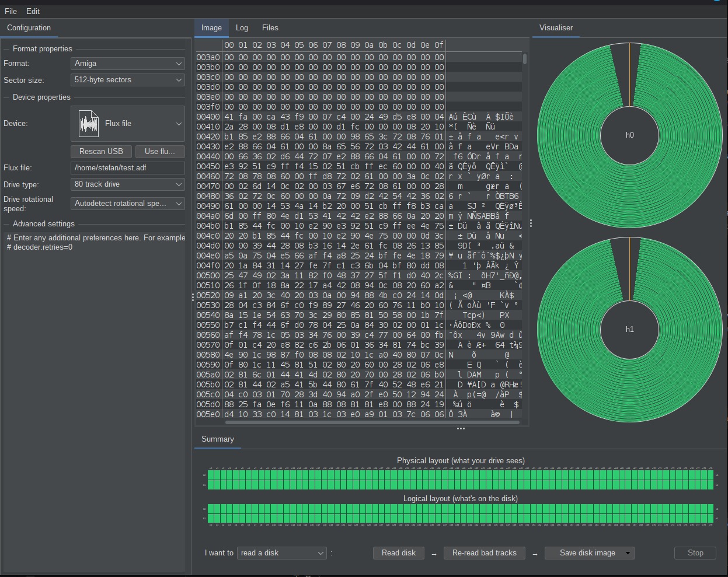Click the hex row address 00500
728x577 pixels.
[x=208, y=275]
